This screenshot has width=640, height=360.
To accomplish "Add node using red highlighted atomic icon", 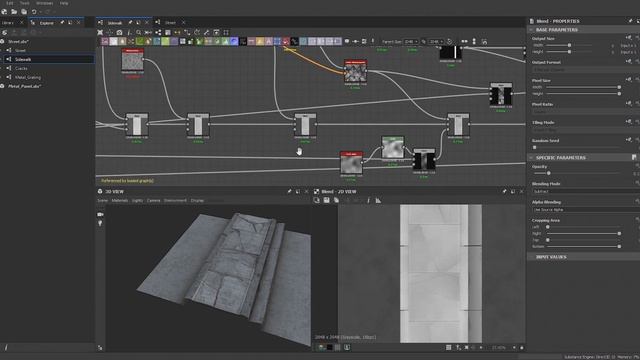I will (286, 42).
